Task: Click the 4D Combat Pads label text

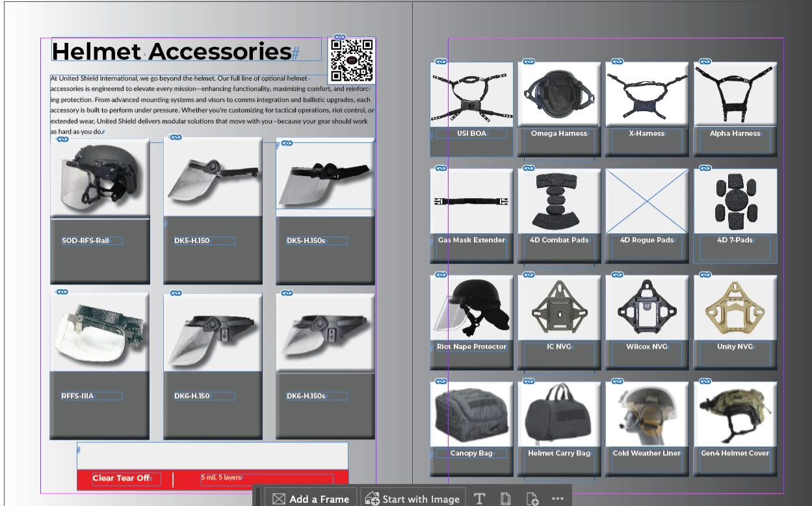Action: 559,240
